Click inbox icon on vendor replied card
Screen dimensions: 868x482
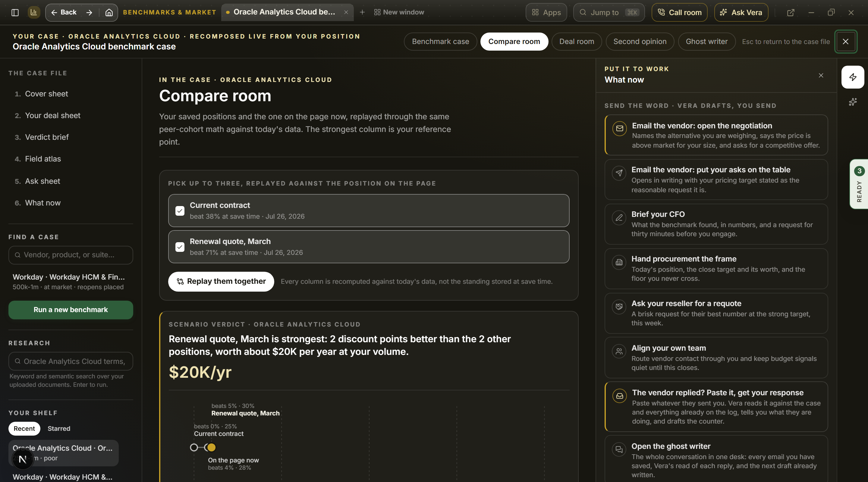[x=620, y=396]
